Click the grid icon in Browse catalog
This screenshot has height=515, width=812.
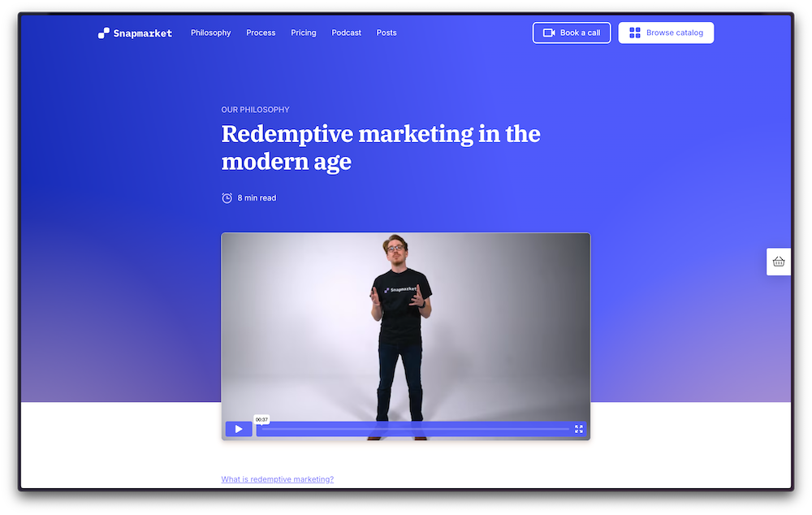coord(635,33)
